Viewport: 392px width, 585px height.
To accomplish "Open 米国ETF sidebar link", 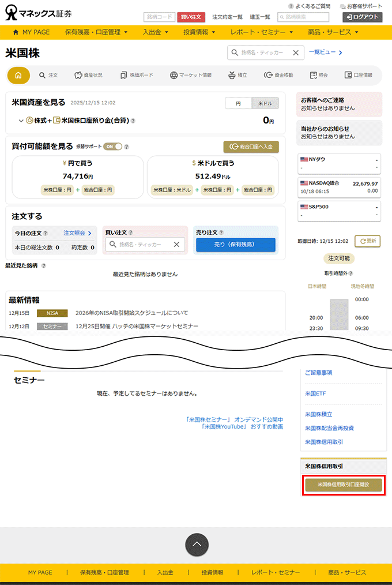I will click(x=315, y=393).
